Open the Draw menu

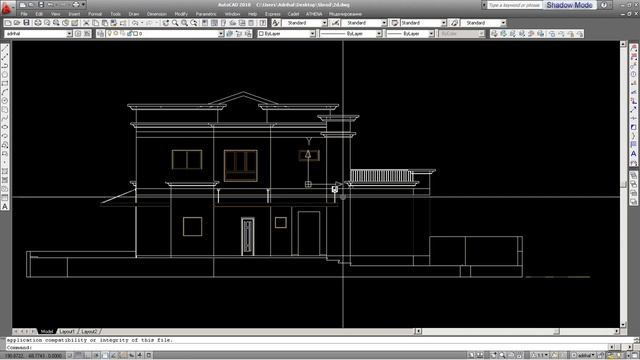[x=133, y=14]
